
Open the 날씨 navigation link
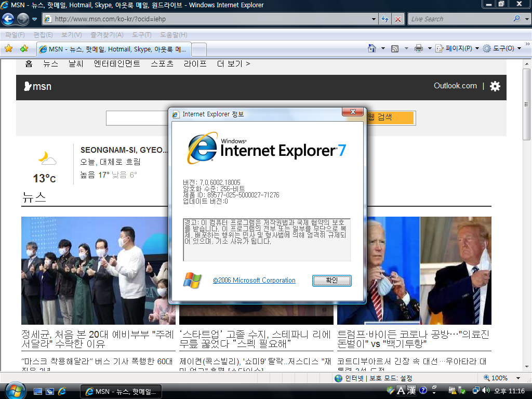[76, 63]
